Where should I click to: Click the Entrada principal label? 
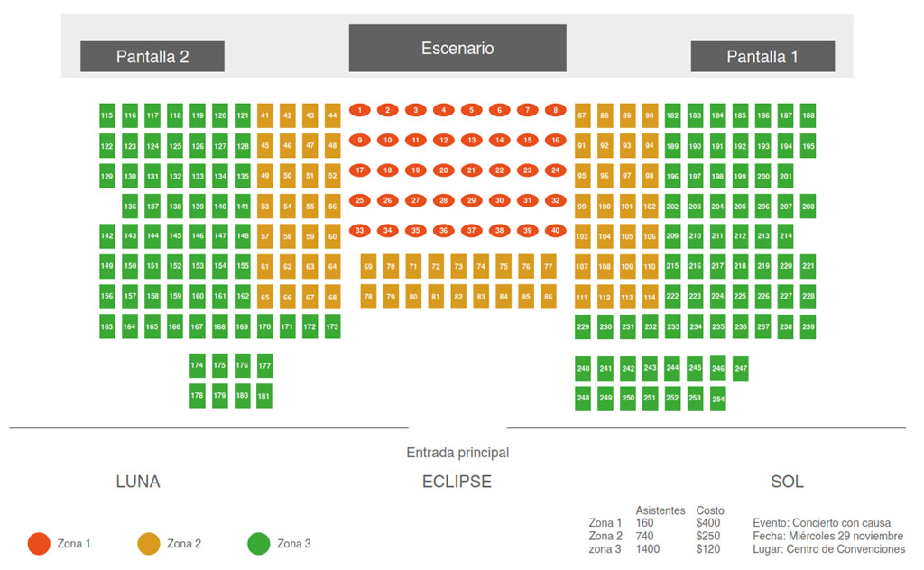tap(457, 453)
